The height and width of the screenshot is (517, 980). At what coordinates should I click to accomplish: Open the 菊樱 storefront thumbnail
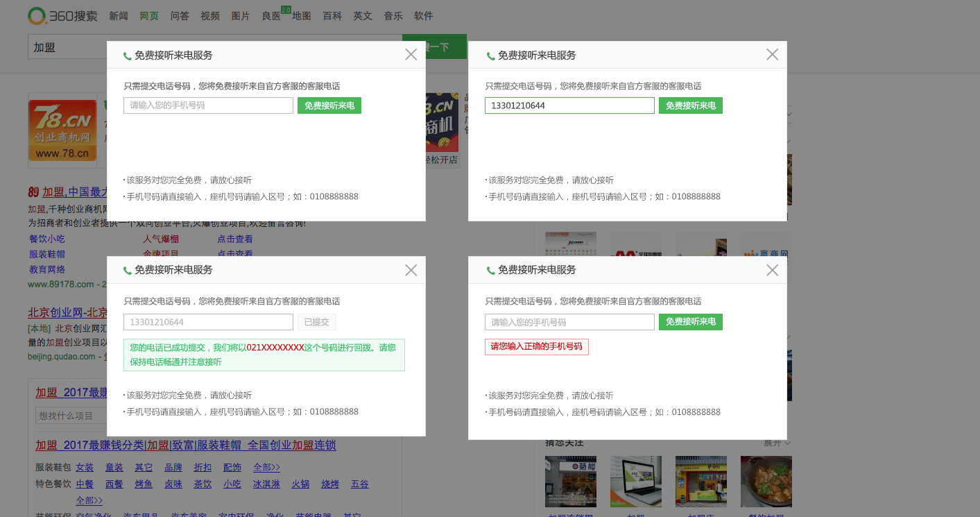(x=571, y=482)
